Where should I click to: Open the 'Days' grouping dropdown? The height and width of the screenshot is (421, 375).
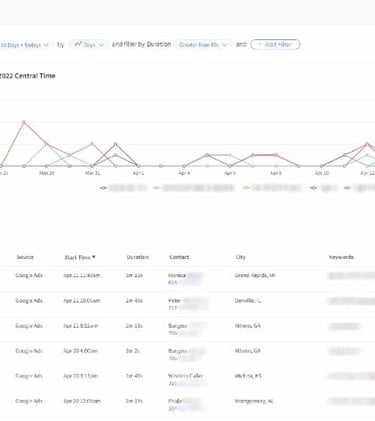pyautogui.click(x=88, y=45)
